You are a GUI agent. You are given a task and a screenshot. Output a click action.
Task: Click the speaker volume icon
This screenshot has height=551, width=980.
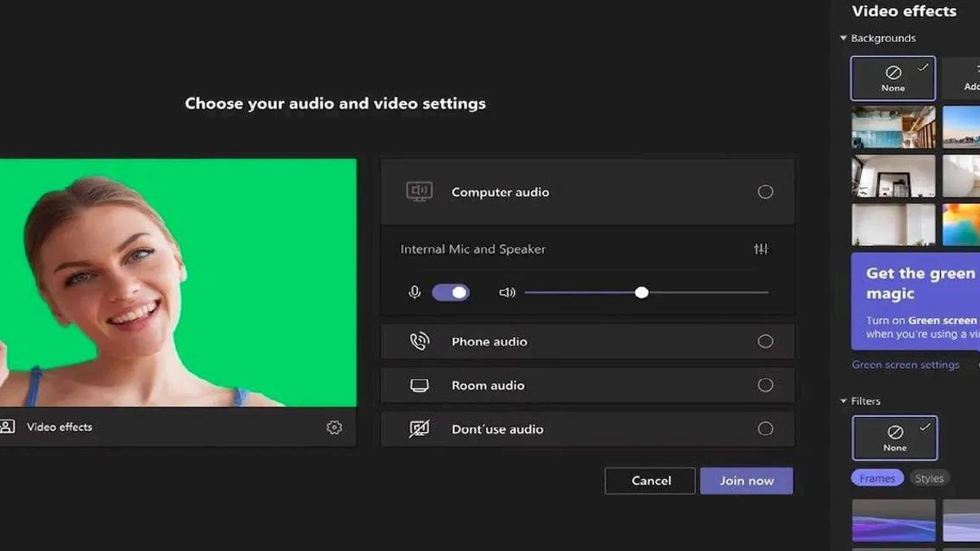(x=507, y=292)
